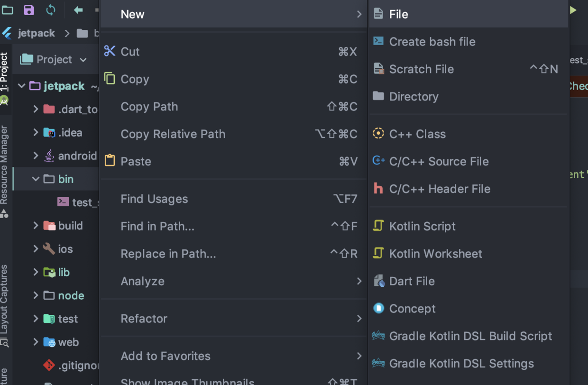
Task: Click the Cut scissors icon
Action: 110,51
